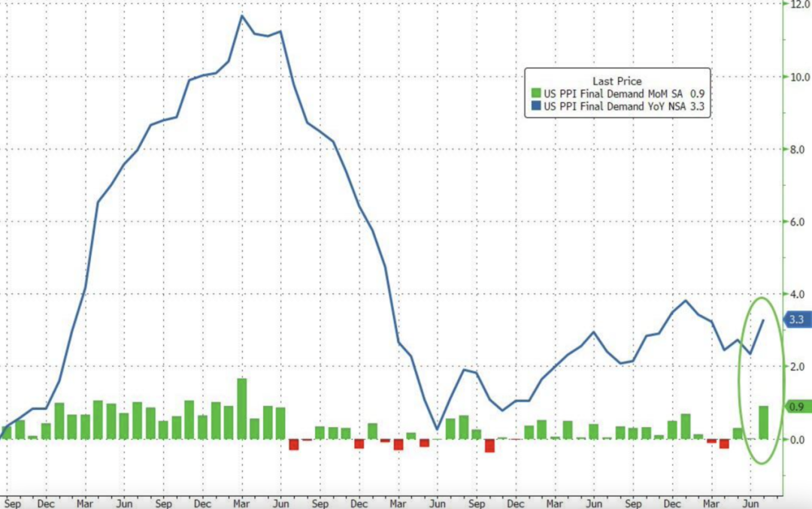Click the blue YoY NSA legend swatch
This screenshot has height=509, width=812.
click(x=536, y=106)
